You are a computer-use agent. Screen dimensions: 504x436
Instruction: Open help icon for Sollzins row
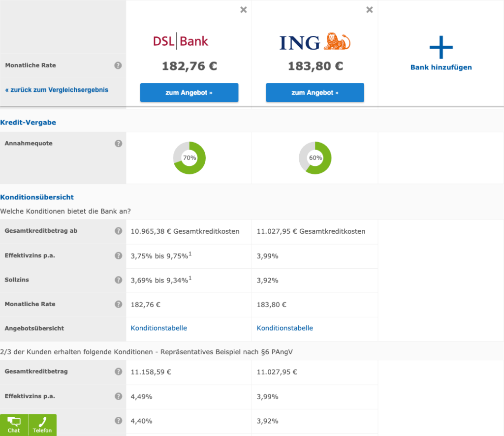tap(118, 280)
